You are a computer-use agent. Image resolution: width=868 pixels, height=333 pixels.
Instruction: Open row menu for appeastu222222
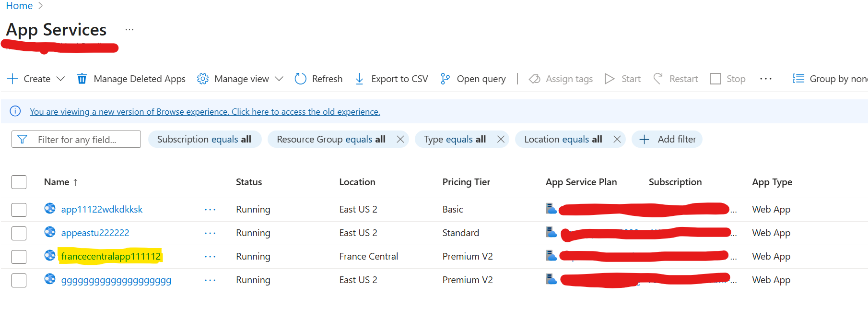point(210,233)
